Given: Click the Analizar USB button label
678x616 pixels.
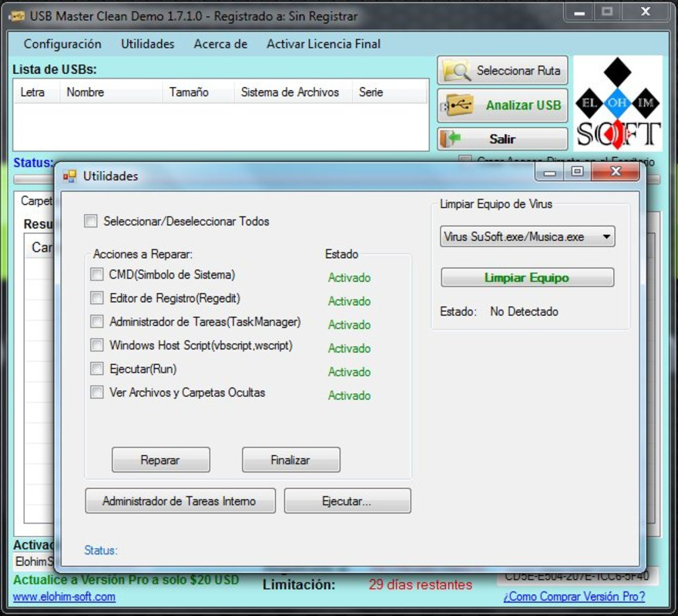Looking at the screenshot, I should click(523, 105).
